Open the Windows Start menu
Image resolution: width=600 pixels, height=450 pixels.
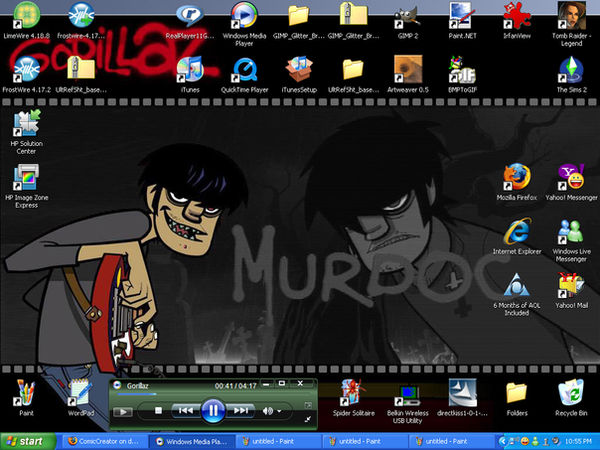[28, 441]
